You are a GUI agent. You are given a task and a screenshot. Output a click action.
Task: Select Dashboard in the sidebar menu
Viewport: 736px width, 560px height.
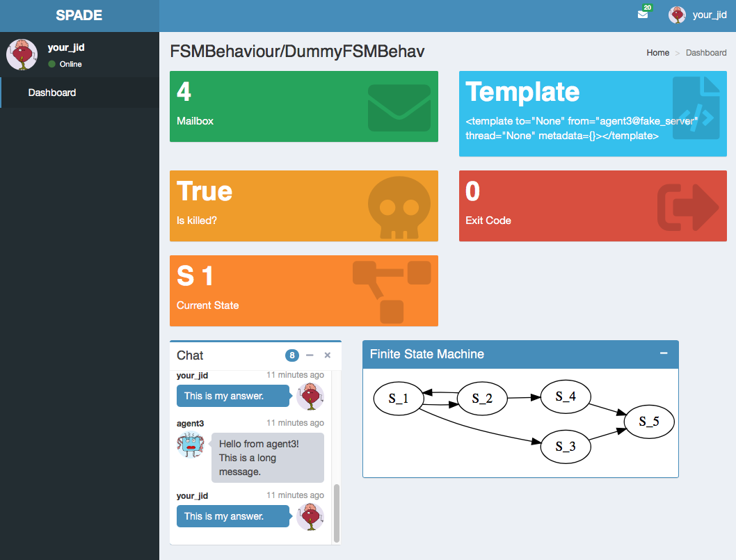[52, 93]
